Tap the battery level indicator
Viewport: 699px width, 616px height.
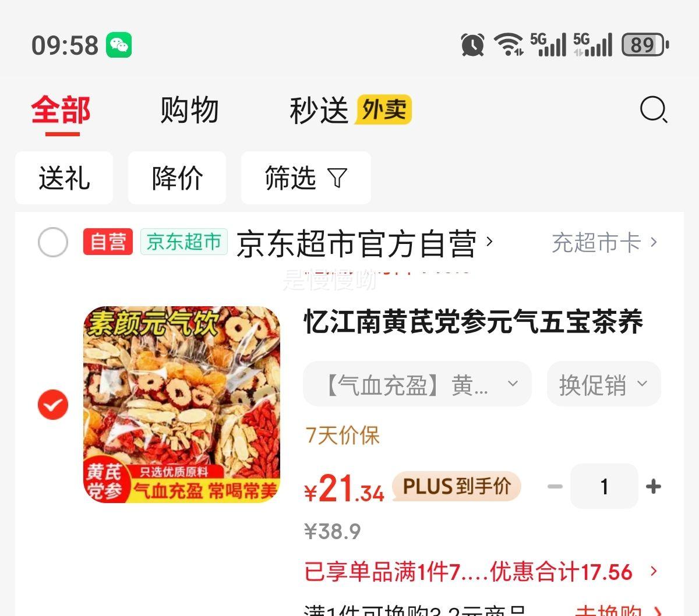[x=645, y=45]
